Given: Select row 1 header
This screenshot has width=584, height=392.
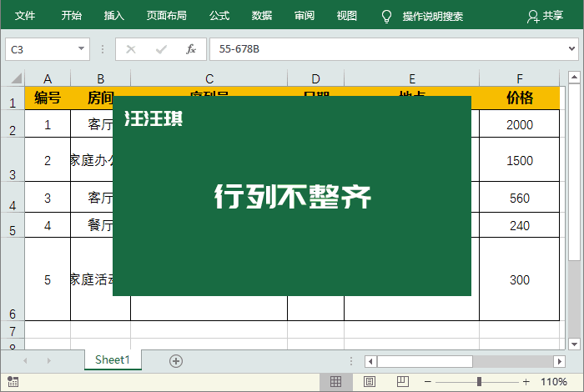Looking at the screenshot, I should pos(13,98).
